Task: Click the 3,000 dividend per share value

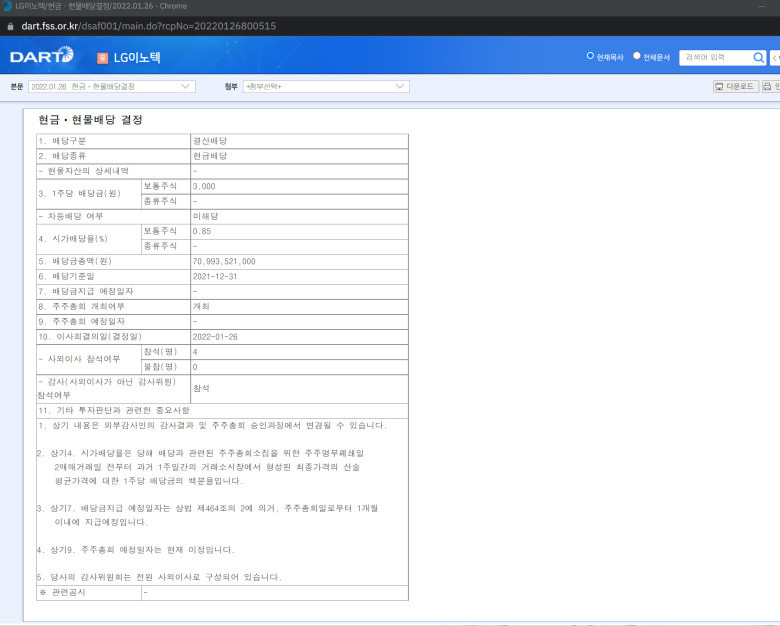Action: point(204,186)
